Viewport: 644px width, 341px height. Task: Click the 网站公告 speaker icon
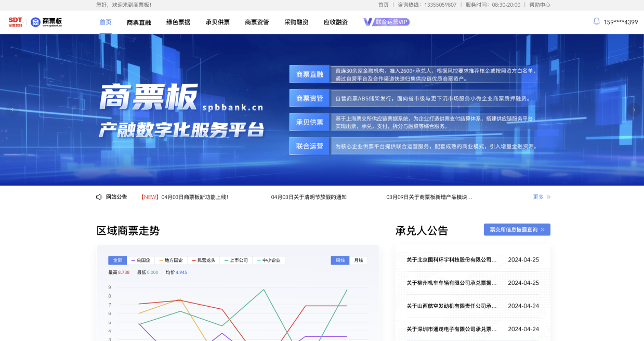point(99,197)
